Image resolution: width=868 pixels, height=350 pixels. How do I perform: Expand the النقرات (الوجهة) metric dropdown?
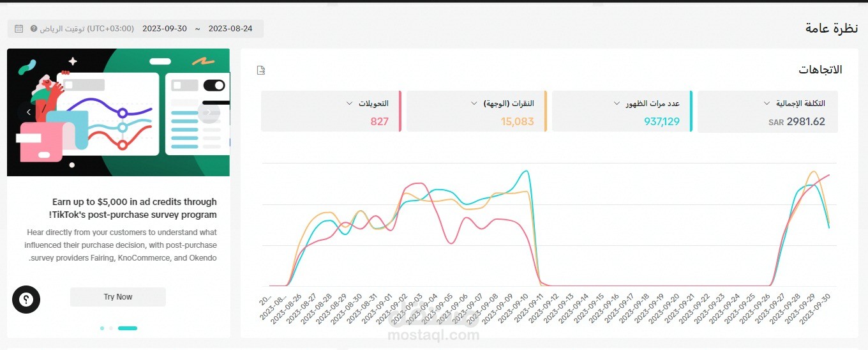tap(474, 103)
